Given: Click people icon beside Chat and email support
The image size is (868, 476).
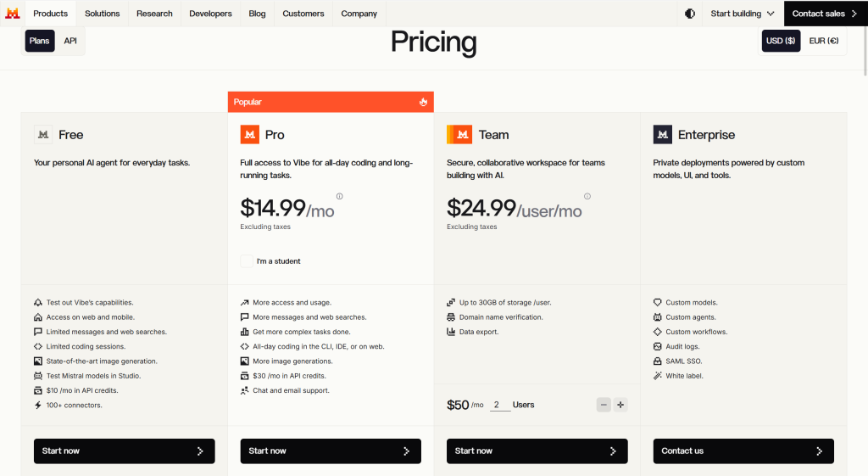Looking at the screenshot, I should (x=245, y=390).
